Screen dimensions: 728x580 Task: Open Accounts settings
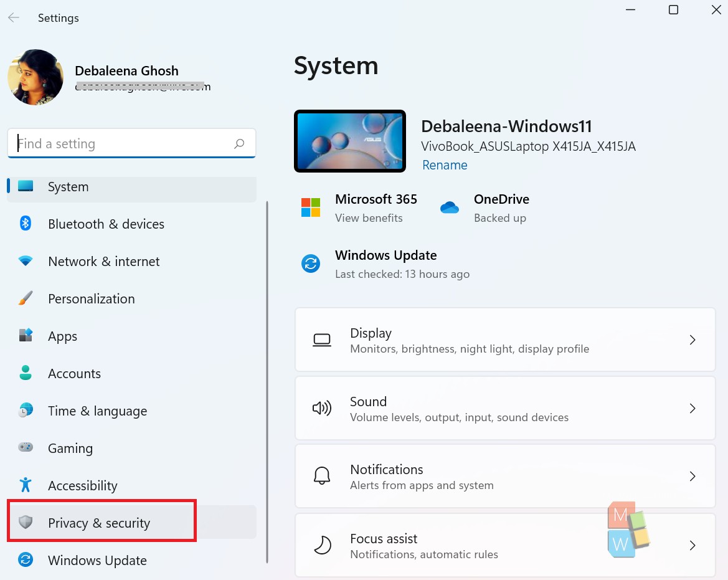pyautogui.click(x=132, y=373)
